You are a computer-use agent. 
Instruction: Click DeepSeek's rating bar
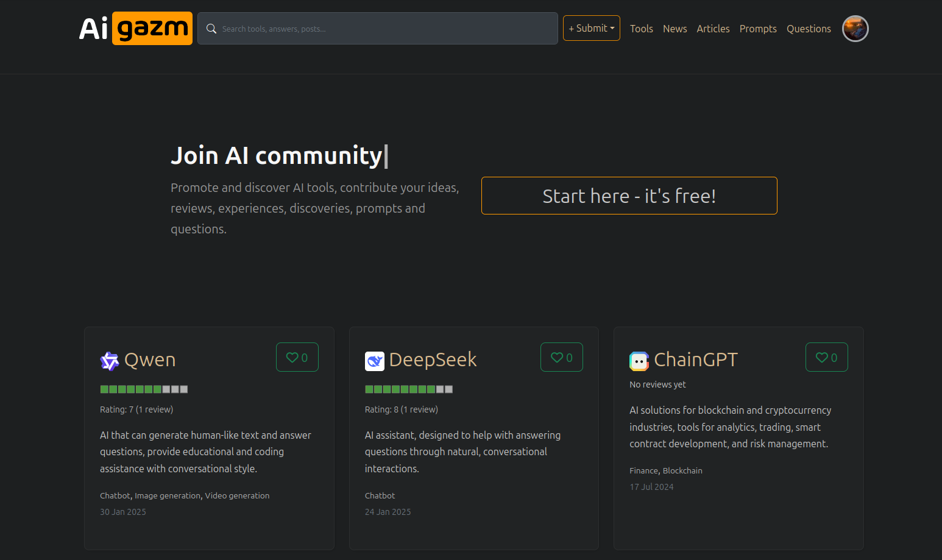pos(409,389)
